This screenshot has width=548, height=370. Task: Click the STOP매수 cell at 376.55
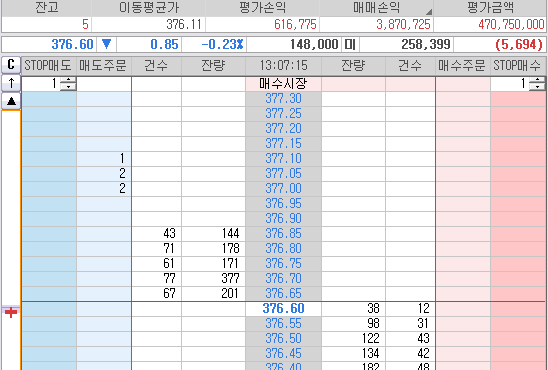click(518, 324)
